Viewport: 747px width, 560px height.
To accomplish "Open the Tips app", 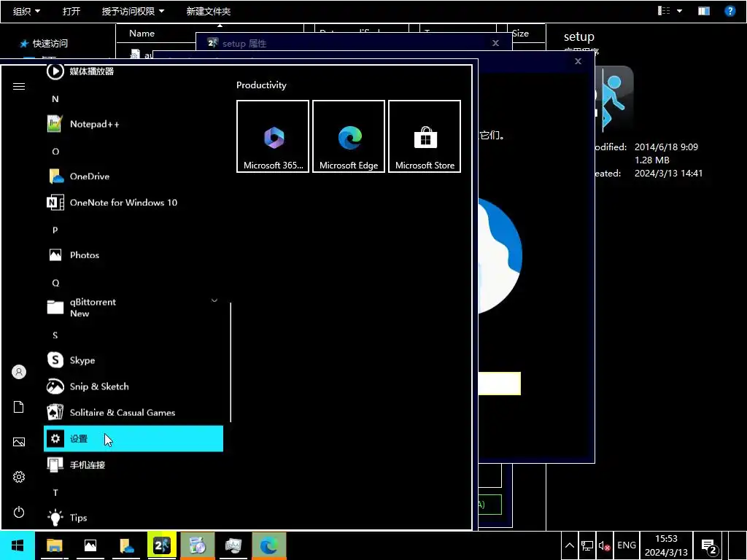I will [133, 517].
